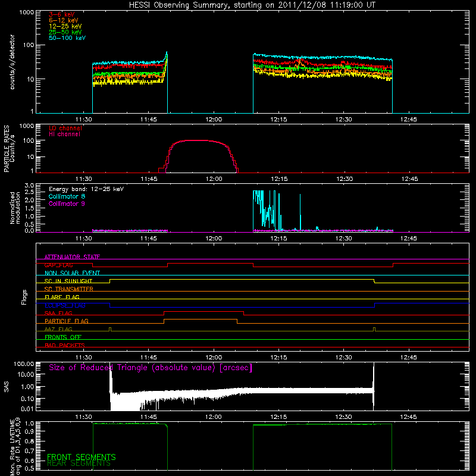
Task: Select the 50-100 keV legend label
Action: pyautogui.click(x=67, y=38)
